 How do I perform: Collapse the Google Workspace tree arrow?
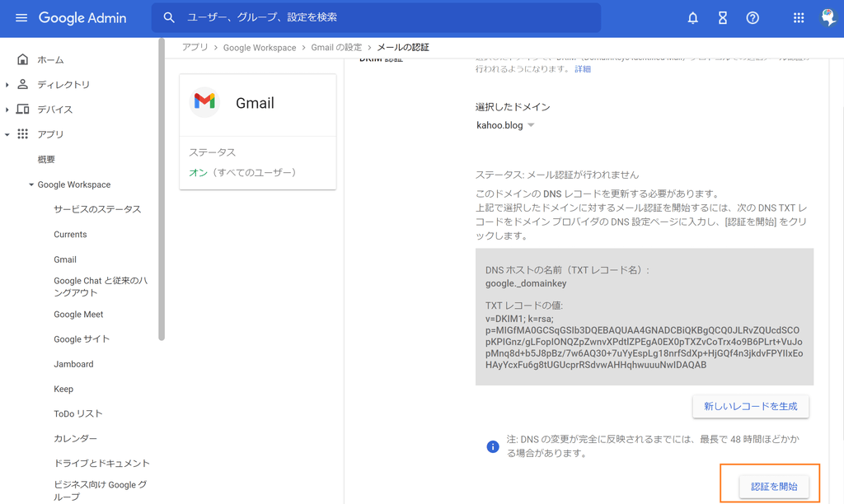(31, 184)
